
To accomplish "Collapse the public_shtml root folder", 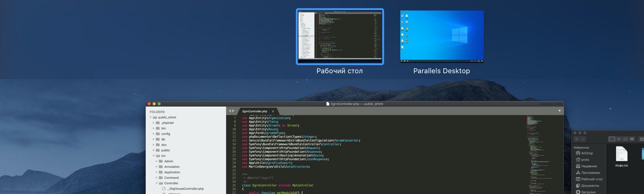I will click(150, 117).
